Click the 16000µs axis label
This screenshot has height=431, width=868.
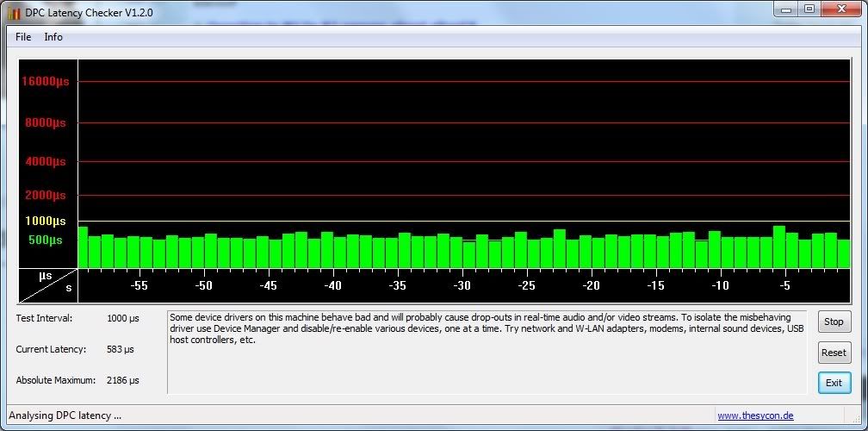coord(46,81)
